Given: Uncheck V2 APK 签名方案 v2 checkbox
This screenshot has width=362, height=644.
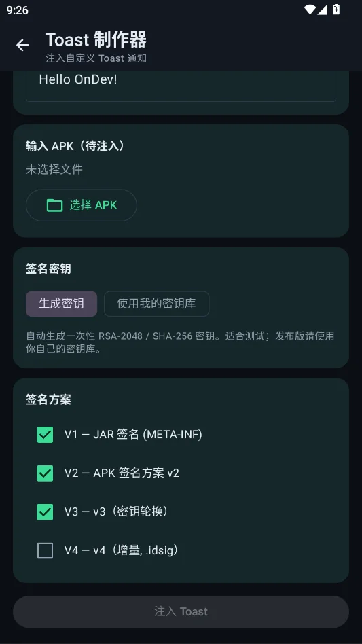Looking at the screenshot, I should click(45, 473).
